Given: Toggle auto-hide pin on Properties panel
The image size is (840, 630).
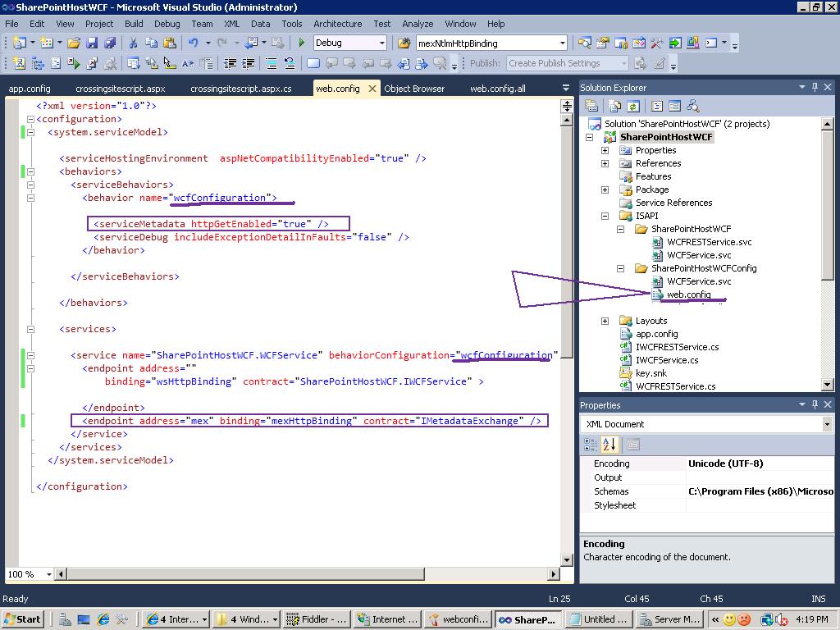Looking at the screenshot, I should pyautogui.click(x=815, y=404).
